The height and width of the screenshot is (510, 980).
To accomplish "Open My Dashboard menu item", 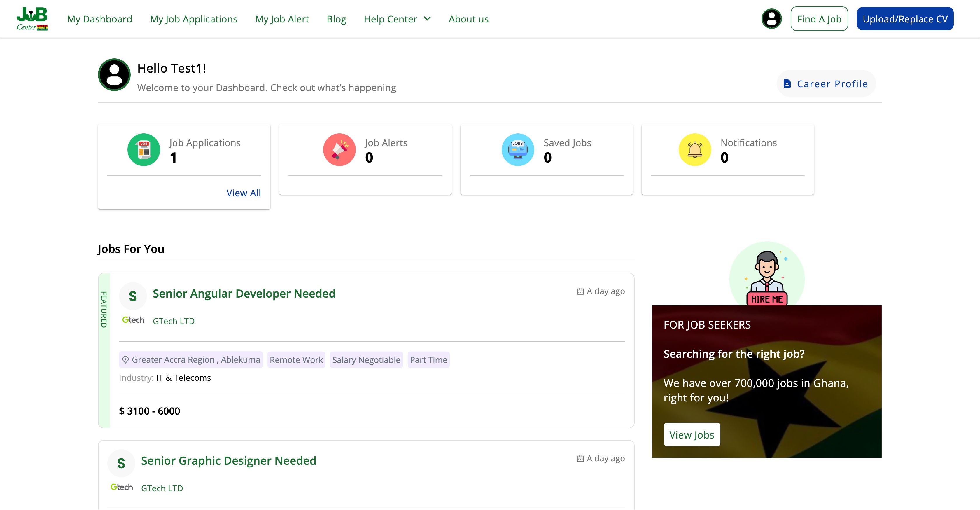I will tap(99, 19).
